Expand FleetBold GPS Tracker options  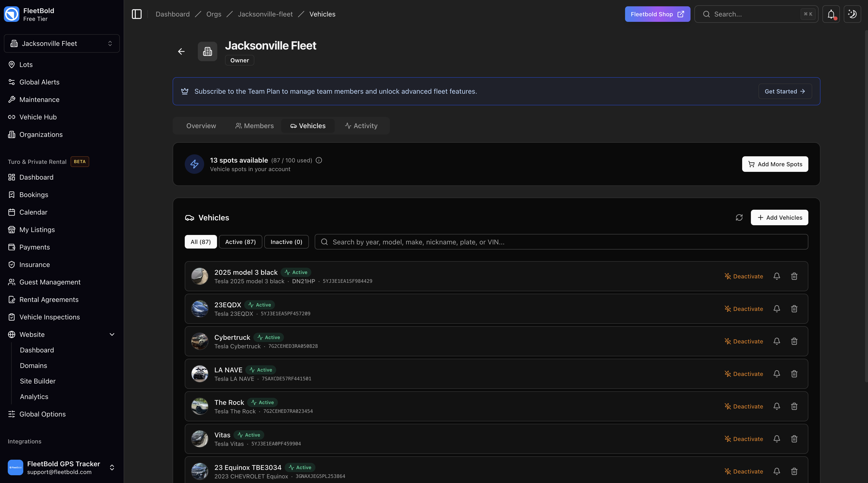point(112,467)
